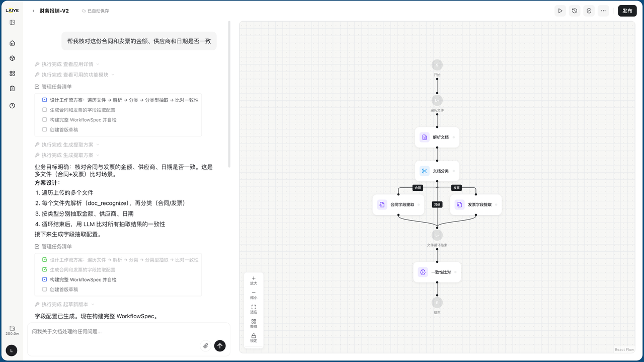The height and width of the screenshot is (362, 644).
Task: Click the chat panel scrollbar
Action: coord(229,94)
